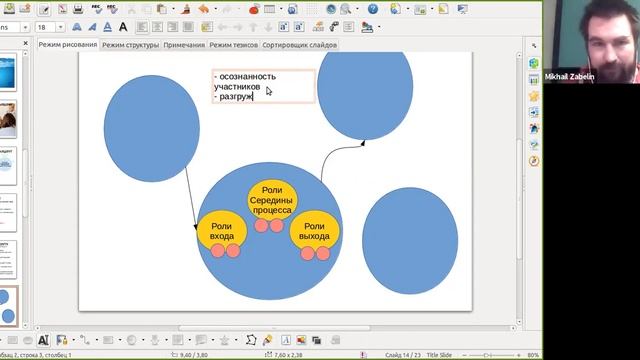Expand the connector tool dropdown arrow
This screenshot has width=640, height=360.
coord(97,340)
